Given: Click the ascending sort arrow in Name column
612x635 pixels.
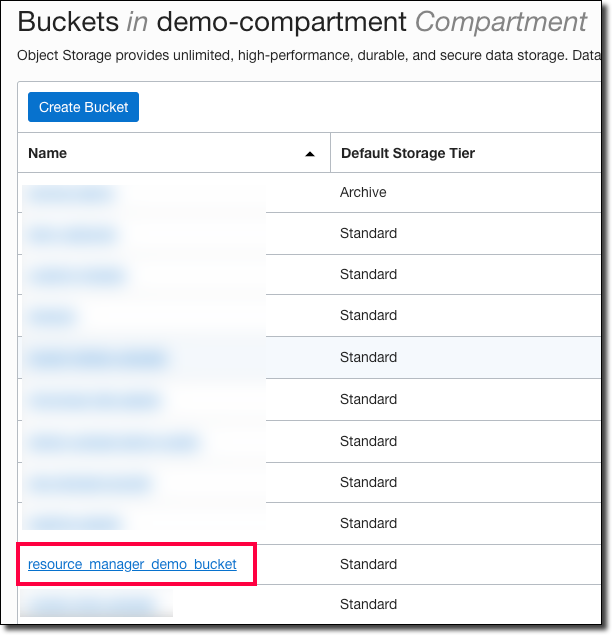Looking at the screenshot, I should 310,154.
